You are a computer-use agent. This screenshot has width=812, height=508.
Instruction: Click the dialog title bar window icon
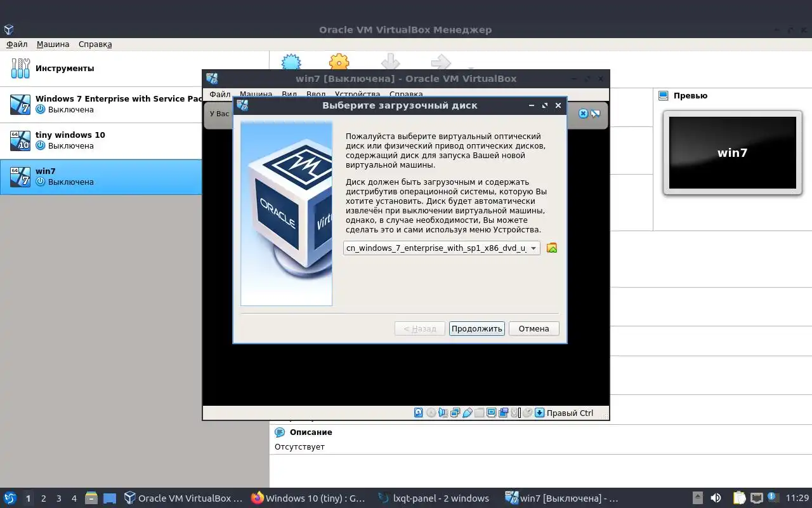point(242,105)
